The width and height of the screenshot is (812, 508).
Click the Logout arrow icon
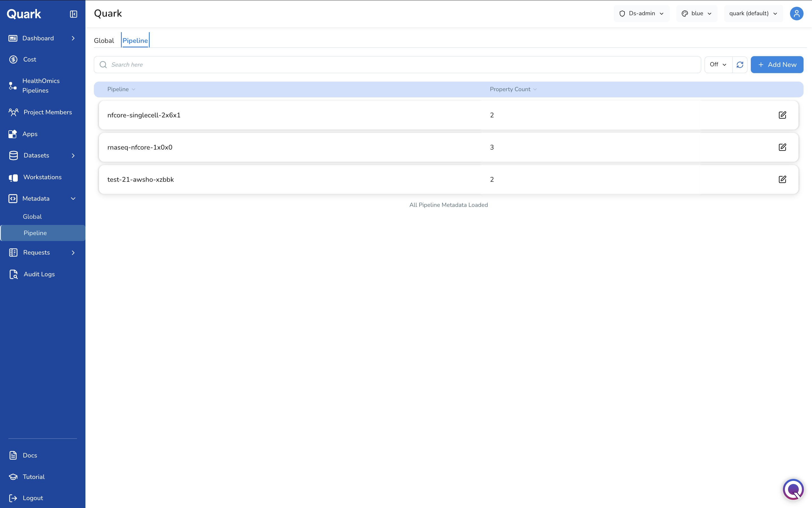pos(13,498)
